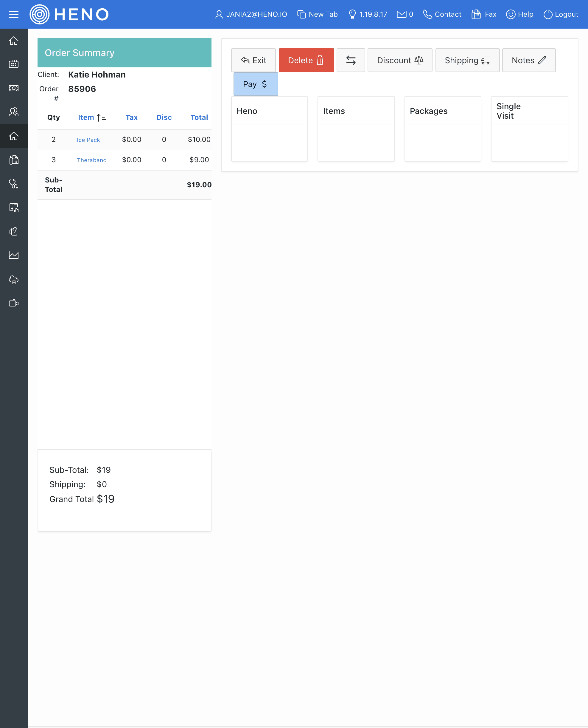The image size is (588, 728).
Task: Click the Order Summary header
Action: [124, 53]
